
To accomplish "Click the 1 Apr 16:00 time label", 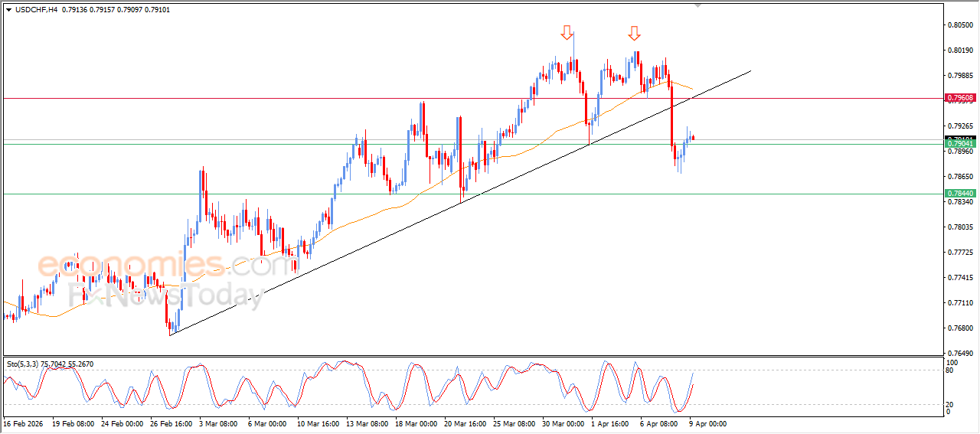I will (611, 423).
